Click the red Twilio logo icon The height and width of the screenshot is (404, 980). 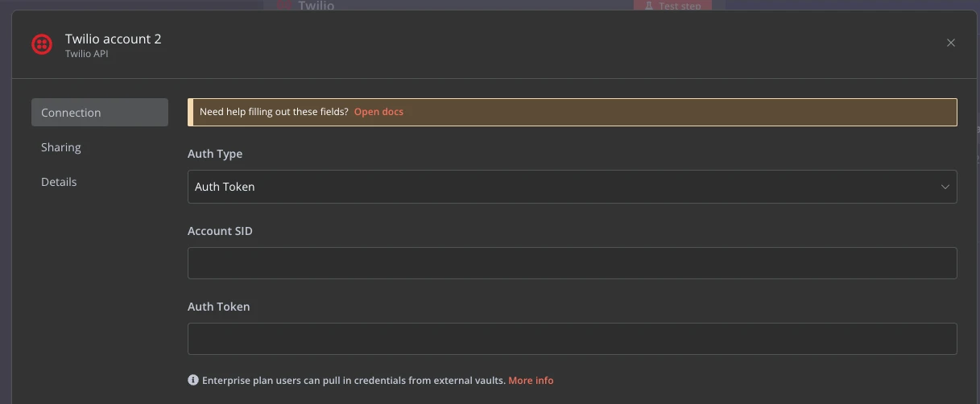(42, 44)
